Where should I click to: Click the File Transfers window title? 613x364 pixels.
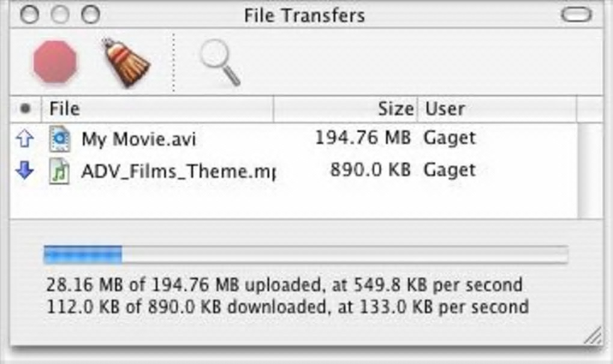click(304, 15)
